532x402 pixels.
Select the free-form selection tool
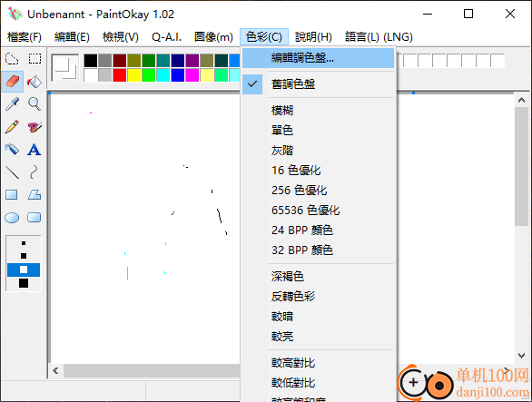pos(12,59)
